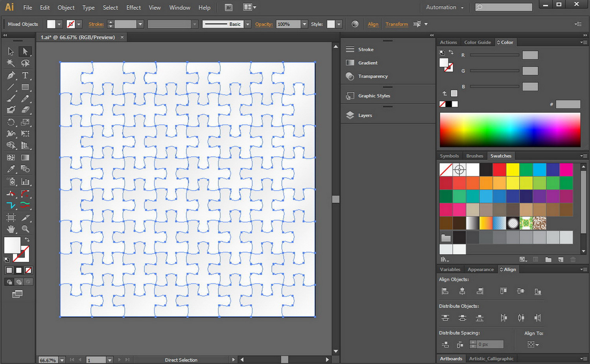The height and width of the screenshot is (364, 590).
Task: Switch to the Brushes tab
Action: pyautogui.click(x=474, y=156)
